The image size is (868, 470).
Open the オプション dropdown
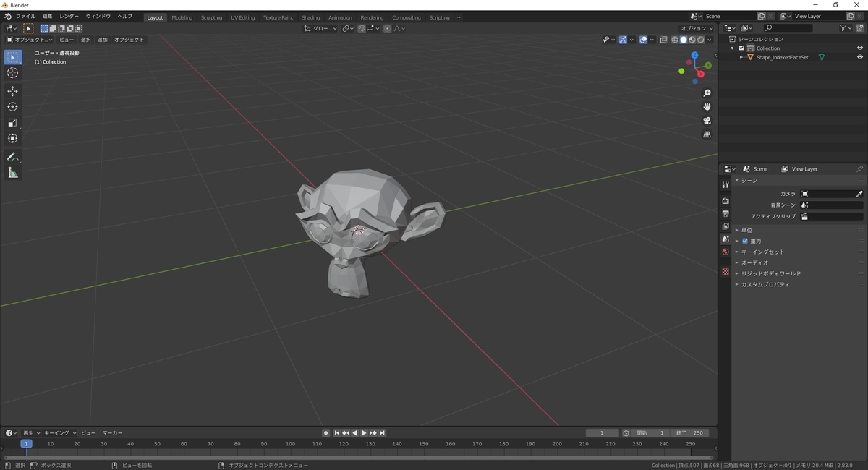697,28
